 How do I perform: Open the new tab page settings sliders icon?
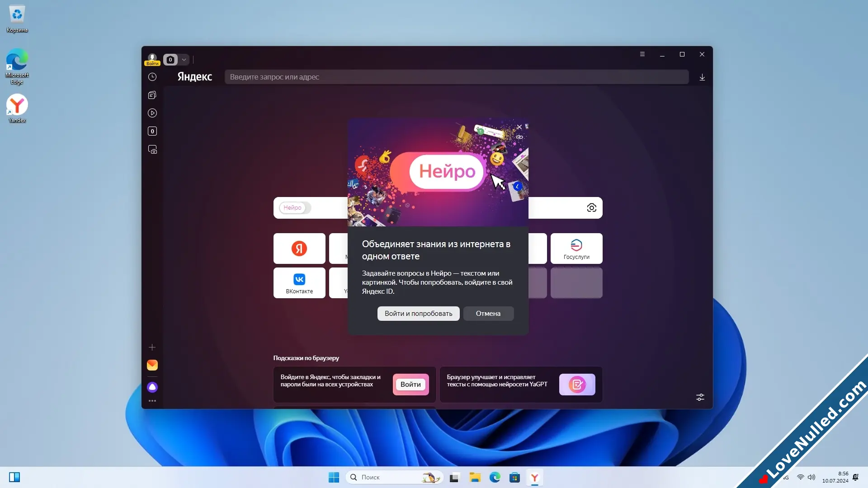700,397
